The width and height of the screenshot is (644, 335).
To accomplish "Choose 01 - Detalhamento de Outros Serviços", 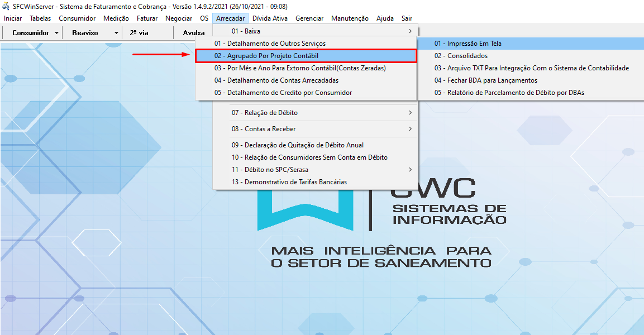I will pyautogui.click(x=270, y=44).
